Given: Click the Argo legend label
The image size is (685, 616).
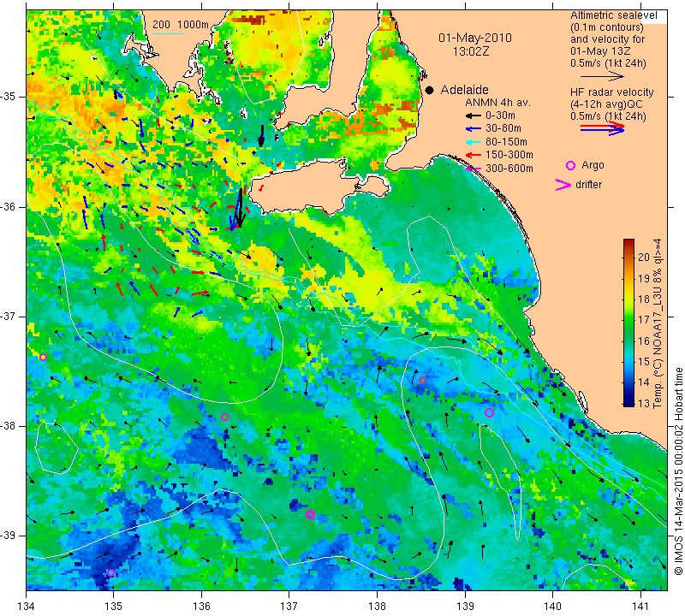Looking at the screenshot, I should (593, 165).
